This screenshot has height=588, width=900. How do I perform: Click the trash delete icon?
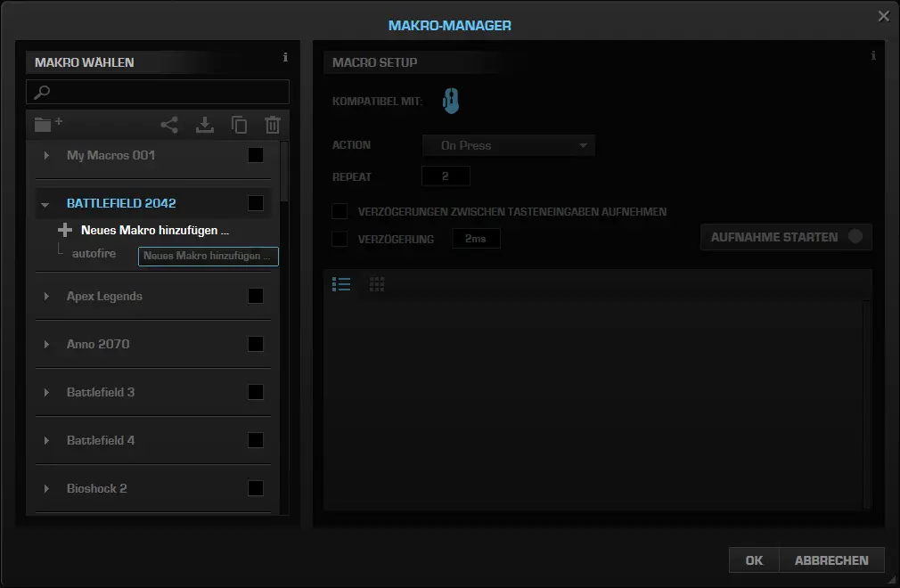pyautogui.click(x=273, y=125)
